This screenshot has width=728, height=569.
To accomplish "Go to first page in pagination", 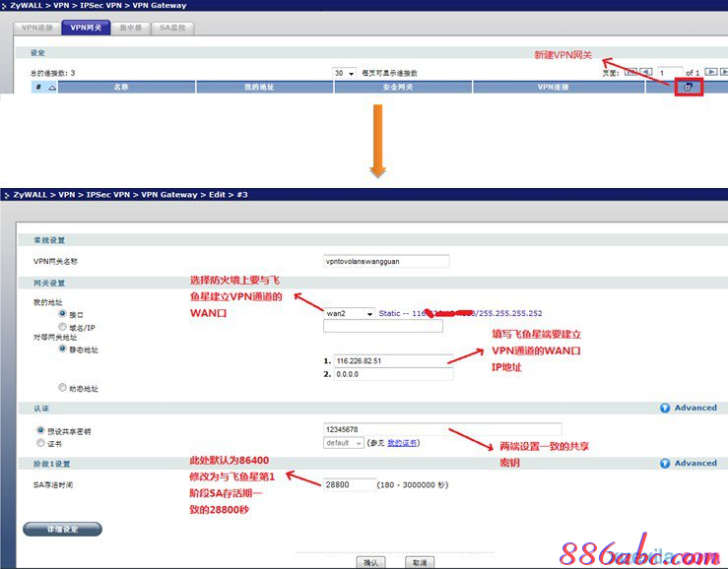I will click(x=630, y=72).
